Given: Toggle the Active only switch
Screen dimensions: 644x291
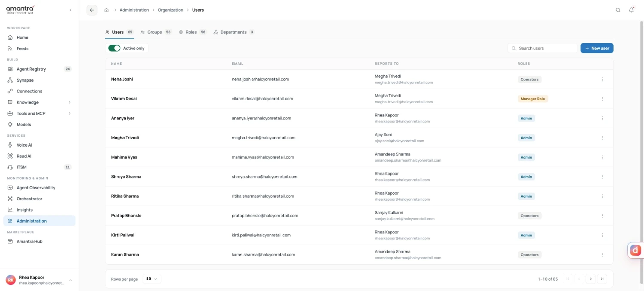Looking at the screenshot, I should coord(114,48).
